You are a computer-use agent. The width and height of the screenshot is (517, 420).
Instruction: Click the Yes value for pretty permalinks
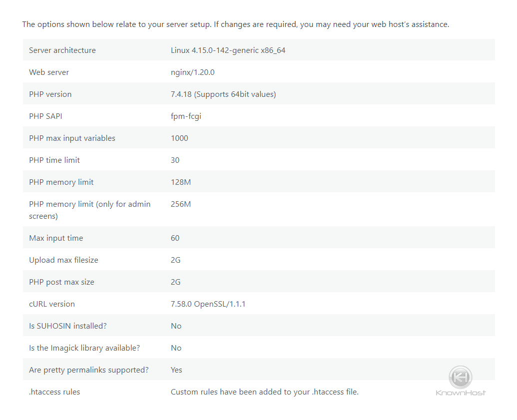[176, 370]
